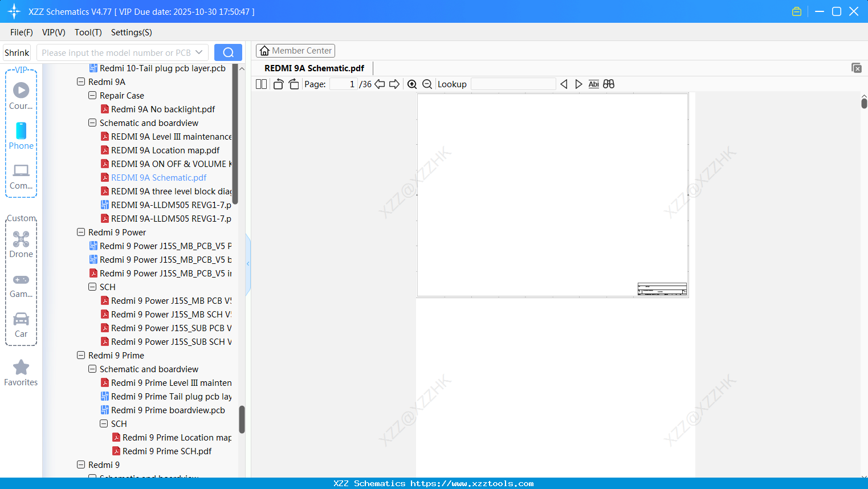Select the Computer category icon
868x489 pixels.
tap(21, 176)
